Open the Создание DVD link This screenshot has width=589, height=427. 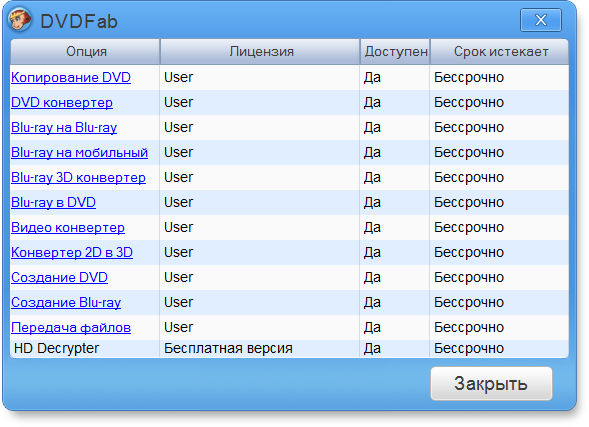(59, 278)
